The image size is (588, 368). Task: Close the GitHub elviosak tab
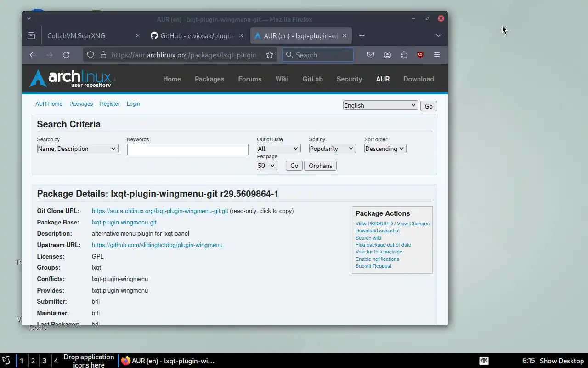[241, 35]
